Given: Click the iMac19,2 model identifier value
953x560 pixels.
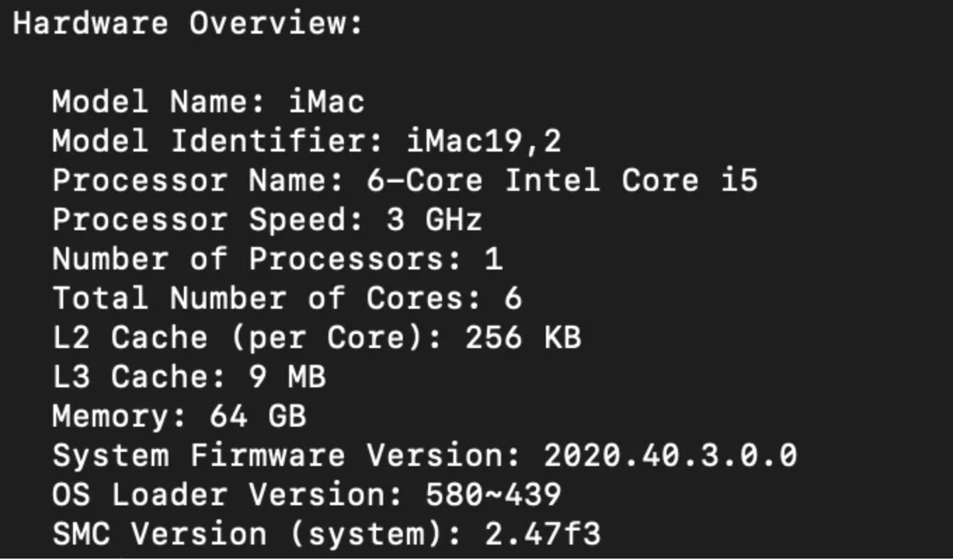Looking at the screenshot, I should (484, 142).
